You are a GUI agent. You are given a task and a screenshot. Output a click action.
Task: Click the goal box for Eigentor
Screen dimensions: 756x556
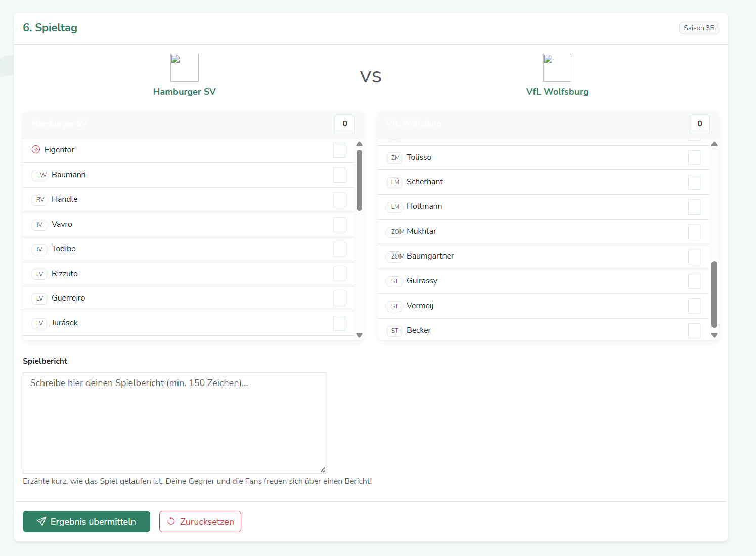(339, 150)
